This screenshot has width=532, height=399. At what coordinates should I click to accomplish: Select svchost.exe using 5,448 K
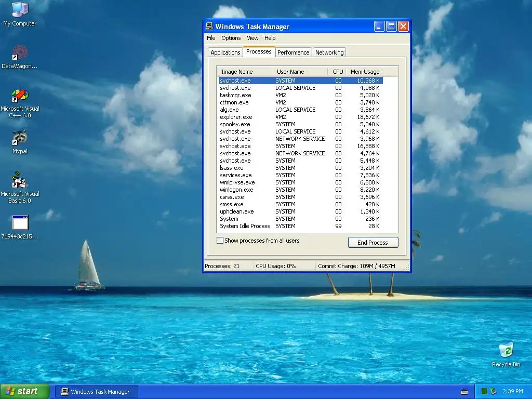pos(301,161)
